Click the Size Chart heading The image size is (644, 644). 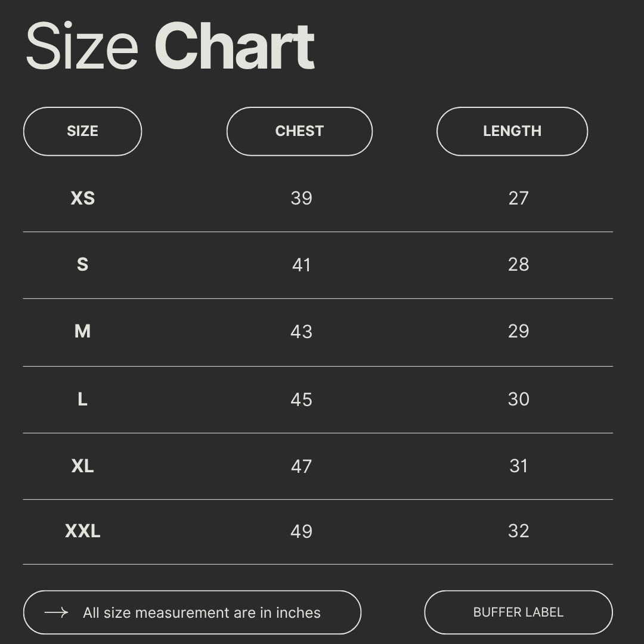(169, 46)
